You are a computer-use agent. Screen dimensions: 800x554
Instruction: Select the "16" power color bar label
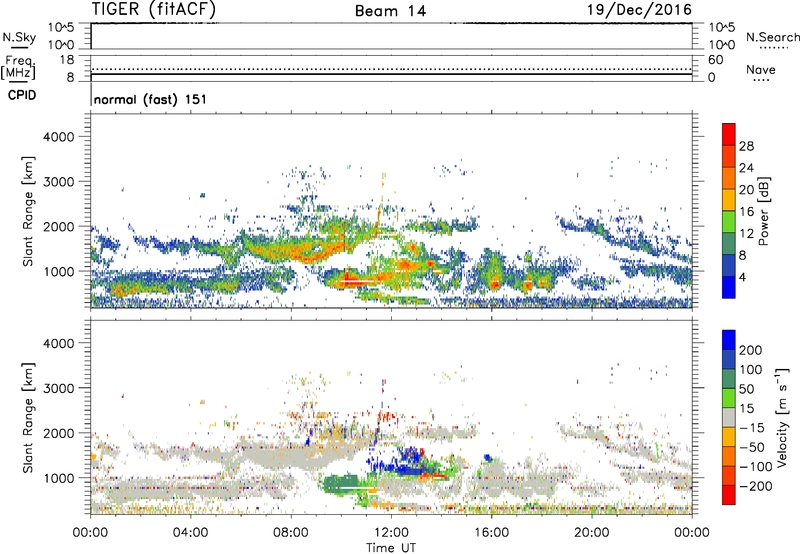pyautogui.click(x=746, y=212)
